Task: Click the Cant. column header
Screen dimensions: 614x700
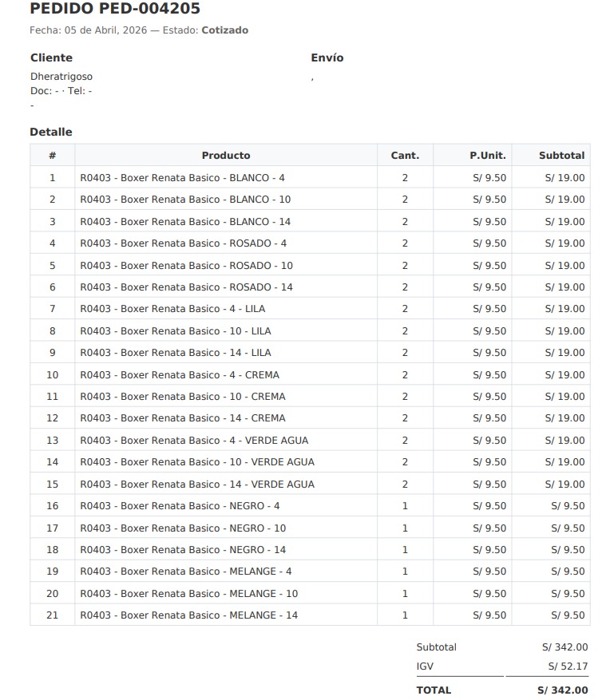Action: 405,156
